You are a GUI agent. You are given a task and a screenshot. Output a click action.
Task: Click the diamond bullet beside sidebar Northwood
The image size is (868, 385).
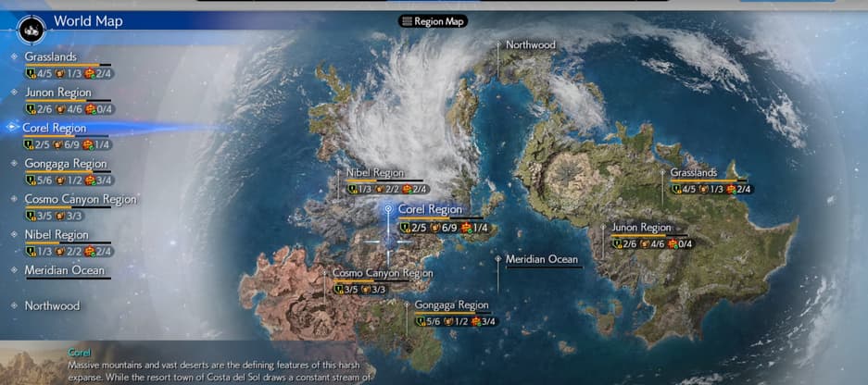click(x=14, y=306)
